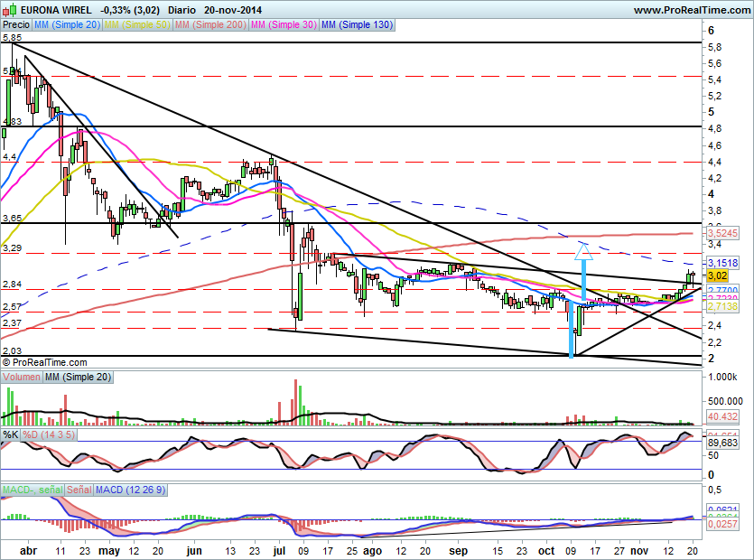754x560 pixels.
Task: Select the %D (14 3 5) label
Action: click(x=50, y=435)
